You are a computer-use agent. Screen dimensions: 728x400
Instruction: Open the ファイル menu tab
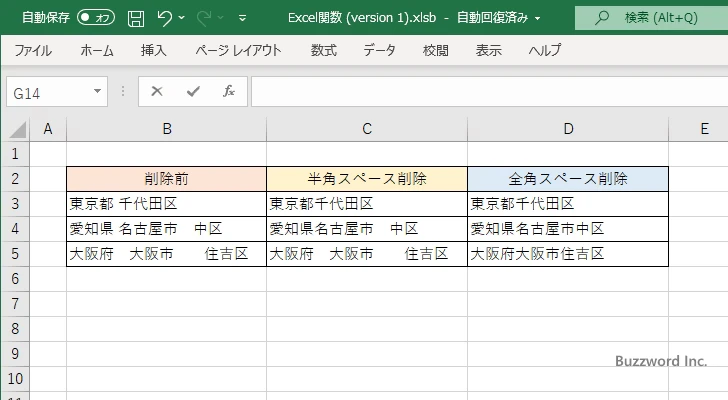tap(33, 50)
